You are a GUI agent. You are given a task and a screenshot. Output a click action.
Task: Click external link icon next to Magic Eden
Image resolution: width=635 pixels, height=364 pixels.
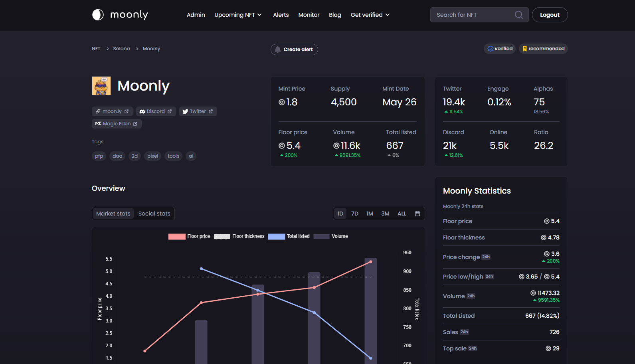click(x=135, y=124)
